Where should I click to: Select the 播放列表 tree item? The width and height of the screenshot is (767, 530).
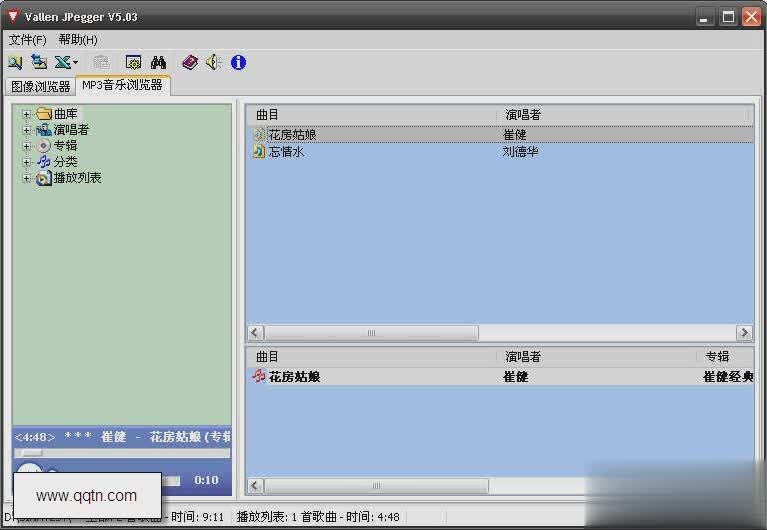point(77,178)
